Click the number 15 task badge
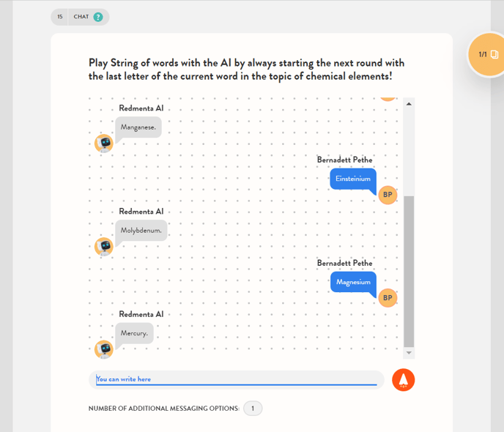This screenshot has height=432, width=504. point(60,17)
